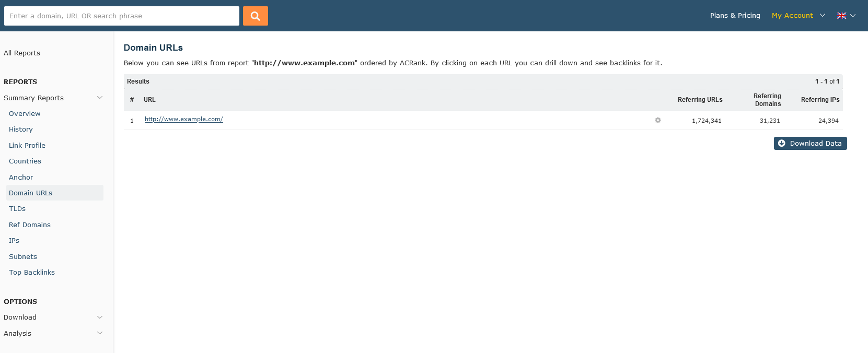Click the Referring URLs column header

pyautogui.click(x=700, y=100)
